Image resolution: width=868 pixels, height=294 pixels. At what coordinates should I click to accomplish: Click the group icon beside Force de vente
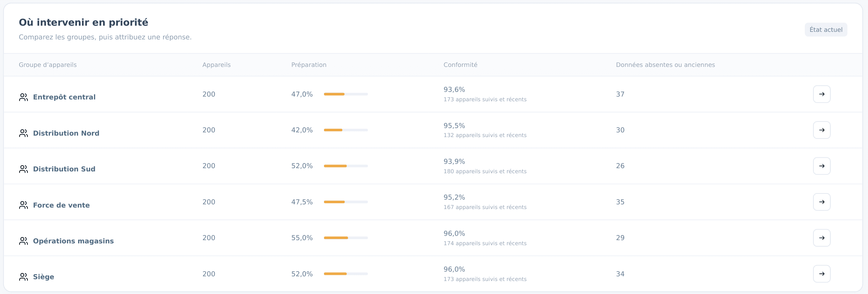tap(24, 205)
